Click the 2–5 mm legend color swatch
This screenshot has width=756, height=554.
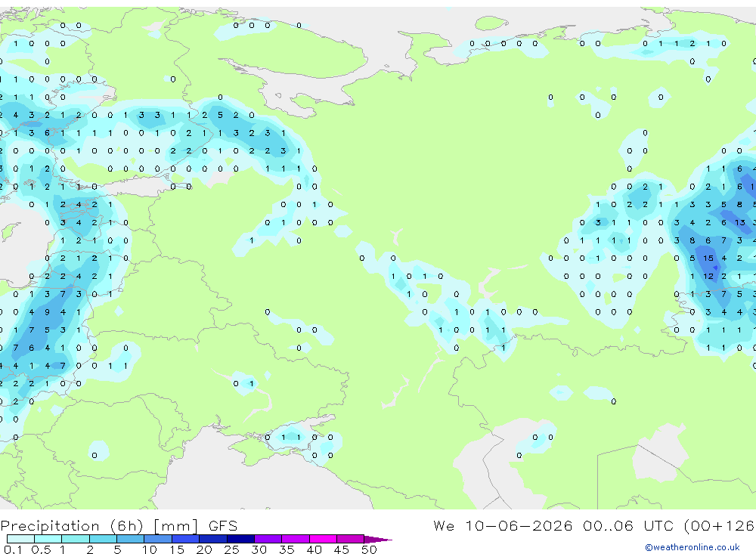(x=103, y=539)
